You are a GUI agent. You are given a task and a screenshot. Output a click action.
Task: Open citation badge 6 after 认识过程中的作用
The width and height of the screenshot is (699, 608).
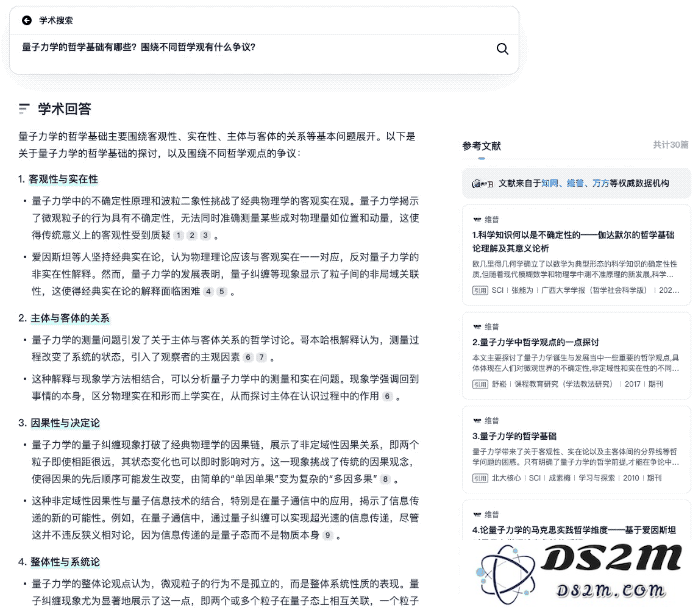(x=387, y=396)
